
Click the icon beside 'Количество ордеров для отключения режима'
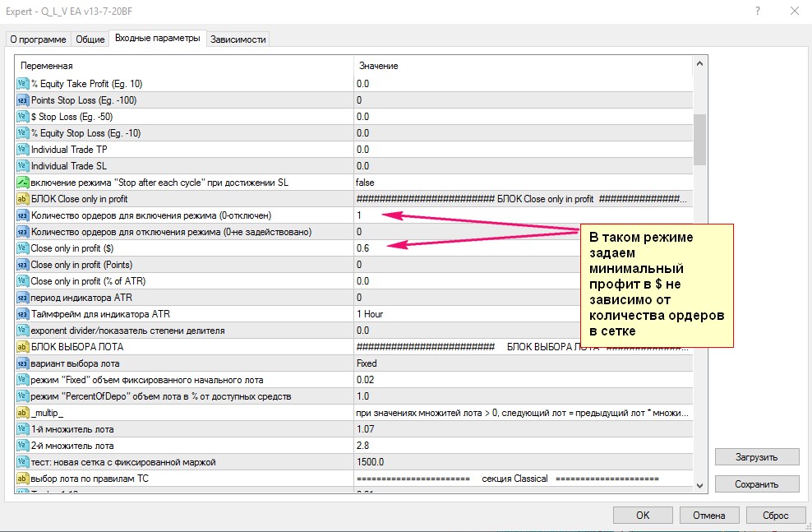[22, 232]
